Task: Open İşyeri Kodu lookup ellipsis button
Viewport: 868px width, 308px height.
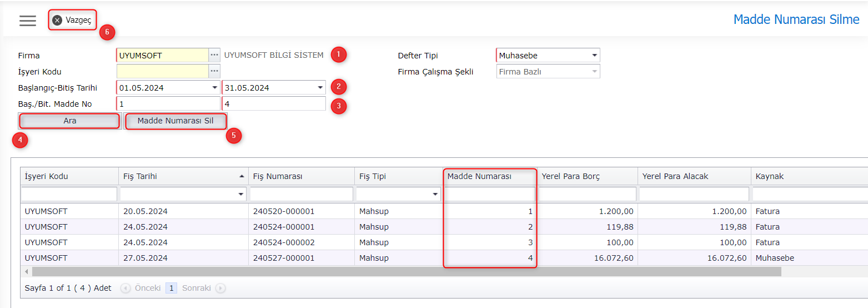Action: click(214, 71)
